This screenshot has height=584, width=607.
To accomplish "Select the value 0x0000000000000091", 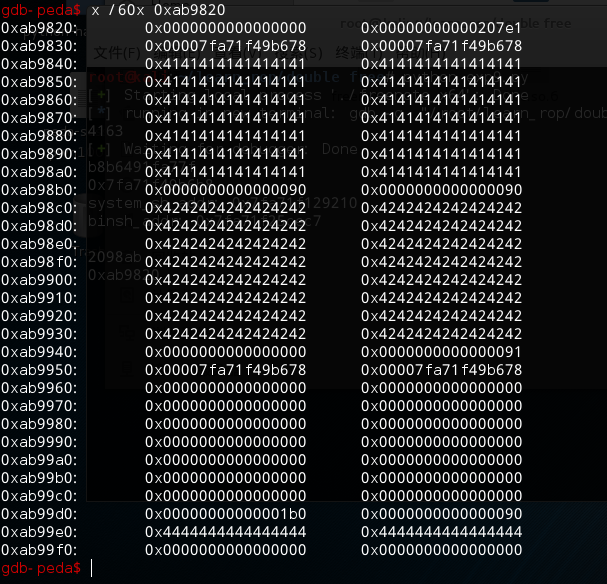I will (441, 352).
